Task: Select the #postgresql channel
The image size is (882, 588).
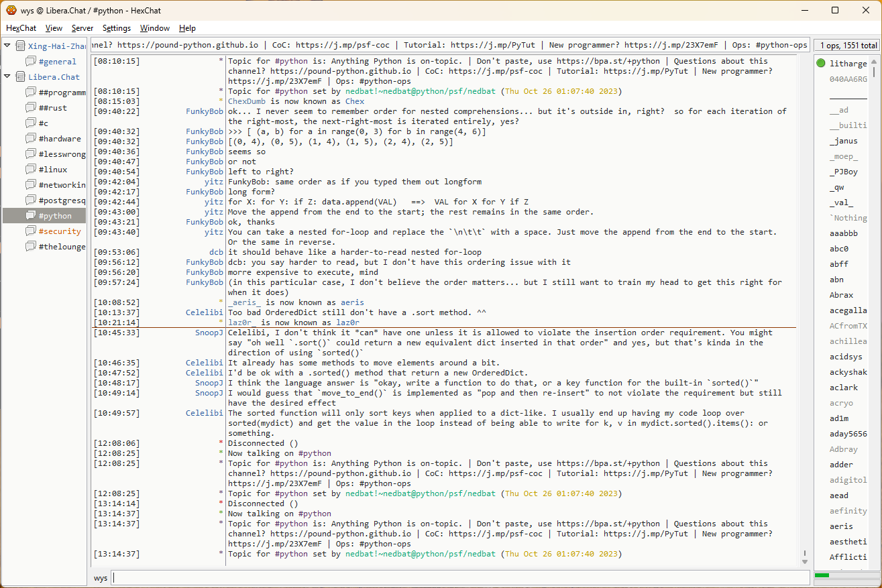Action: click(x=62, y=200)
